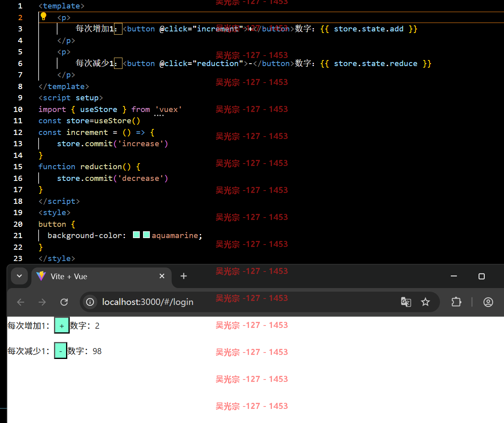Screen dimensions: 504x423
Task: Open the browser tab search chevron
Action: point(19,276)
